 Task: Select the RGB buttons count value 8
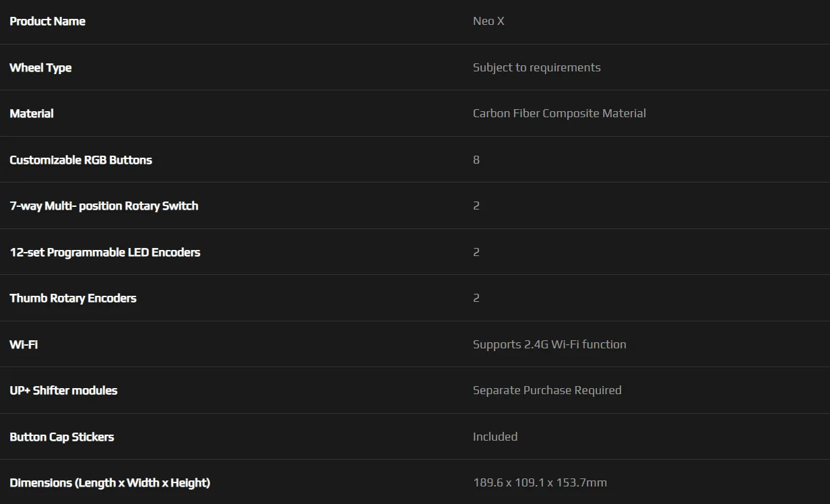[x=476, y=160]
